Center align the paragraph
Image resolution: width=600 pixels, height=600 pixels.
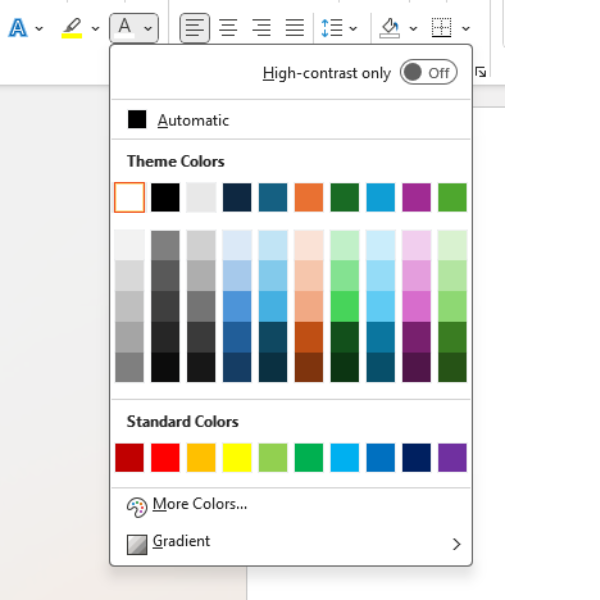tap(228, 28)
